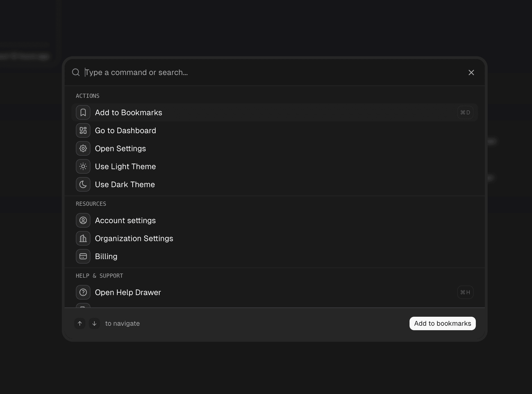Select Account settings under Resources
Image resolution: width=532 pixels, height=394 pixels.
coord(125,220)
